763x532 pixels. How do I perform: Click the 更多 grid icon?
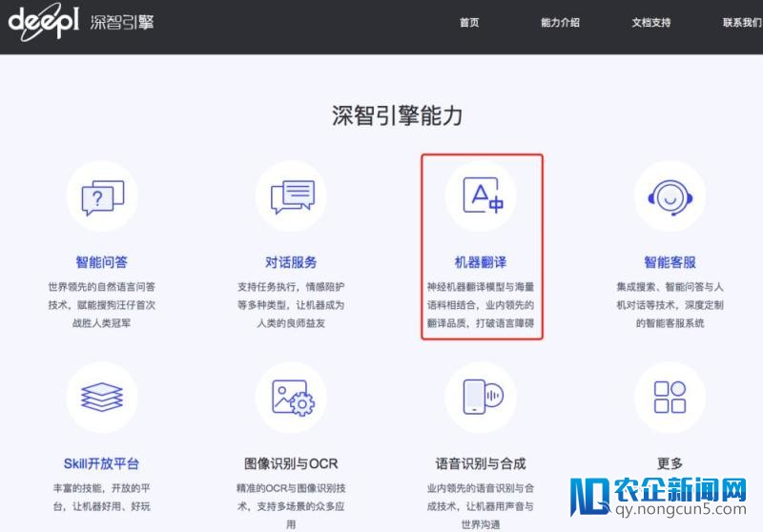(x=670, y=398)
